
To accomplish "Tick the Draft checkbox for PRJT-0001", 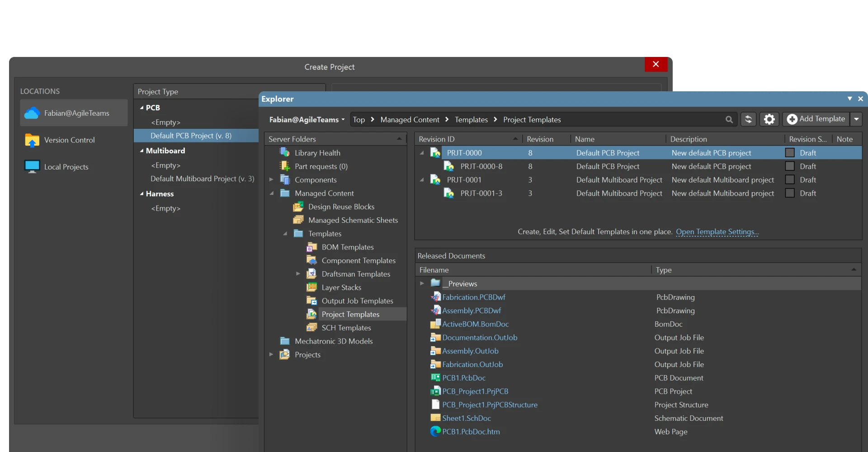I will [x=790, y=180].
